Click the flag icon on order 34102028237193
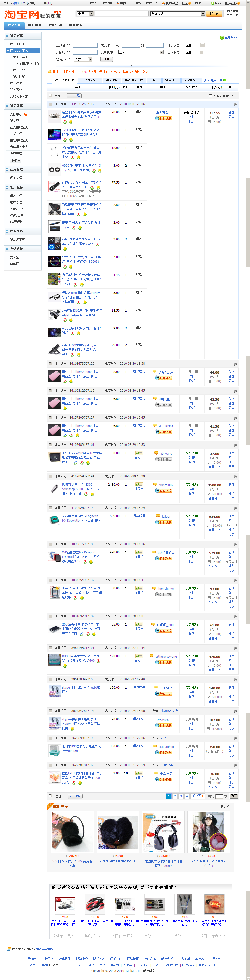Screen dimensions: 250x980 235,508
